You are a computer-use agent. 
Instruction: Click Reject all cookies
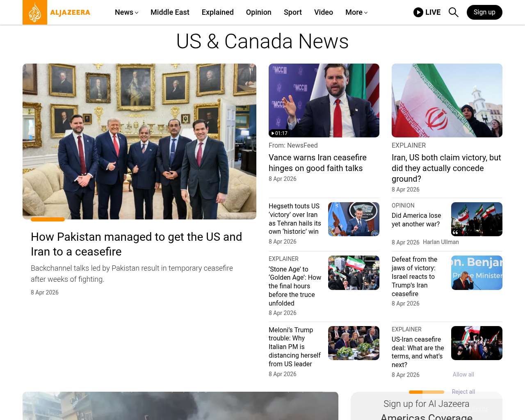[x=463, y=392]
